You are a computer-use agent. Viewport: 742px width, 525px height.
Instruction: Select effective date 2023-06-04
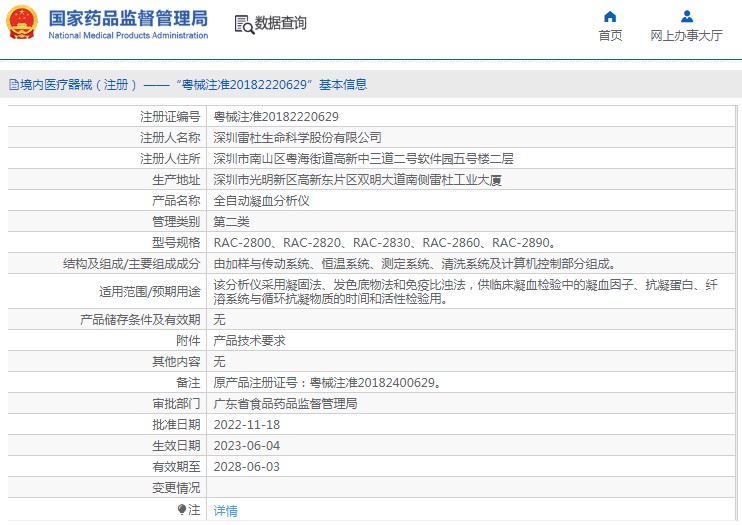click(247, 445)
